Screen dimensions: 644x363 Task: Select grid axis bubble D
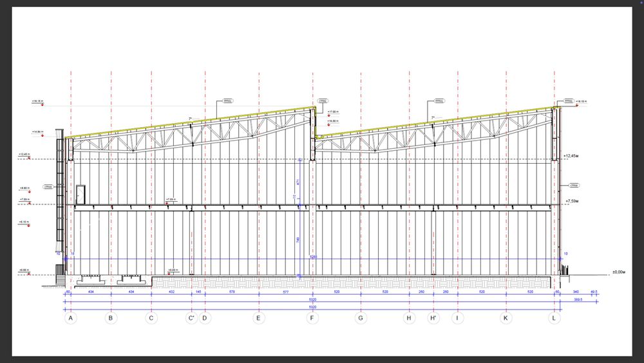click(x=205, y=318)
